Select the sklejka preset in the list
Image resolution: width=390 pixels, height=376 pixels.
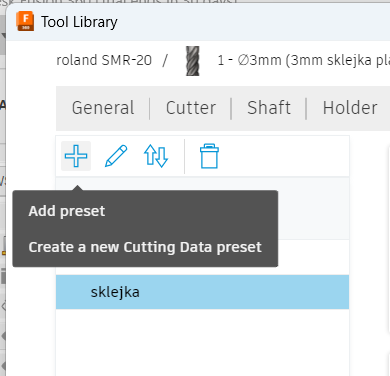[x=202, y=292]
